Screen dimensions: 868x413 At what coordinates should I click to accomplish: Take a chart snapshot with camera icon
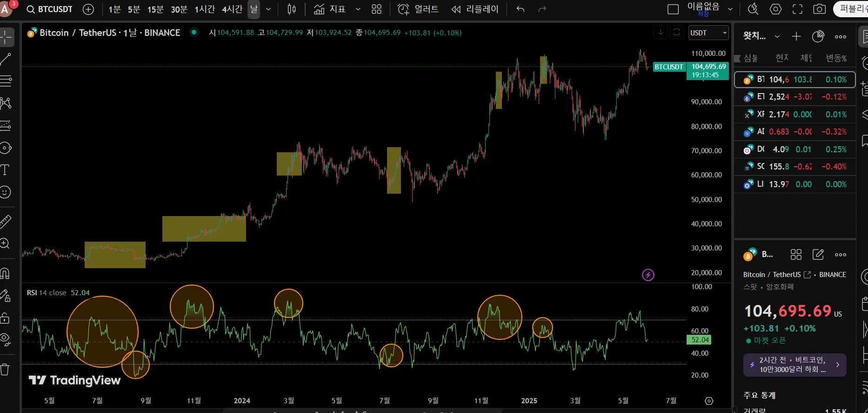click(819, 9)
